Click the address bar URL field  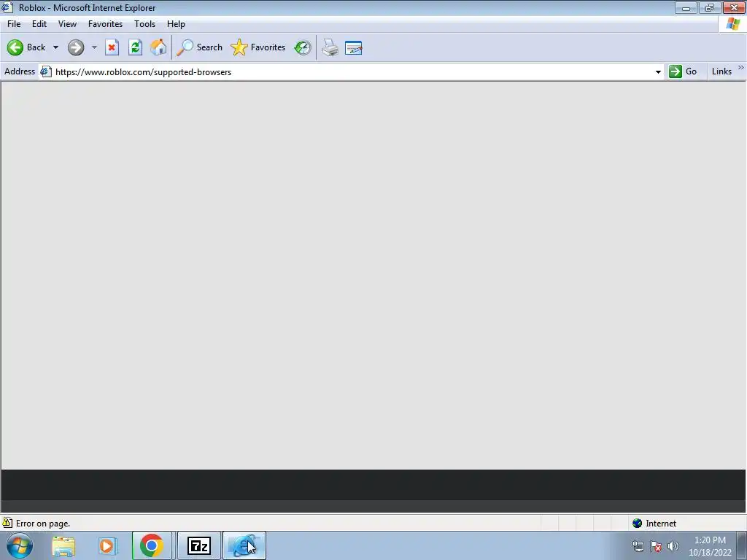point(352,72)
